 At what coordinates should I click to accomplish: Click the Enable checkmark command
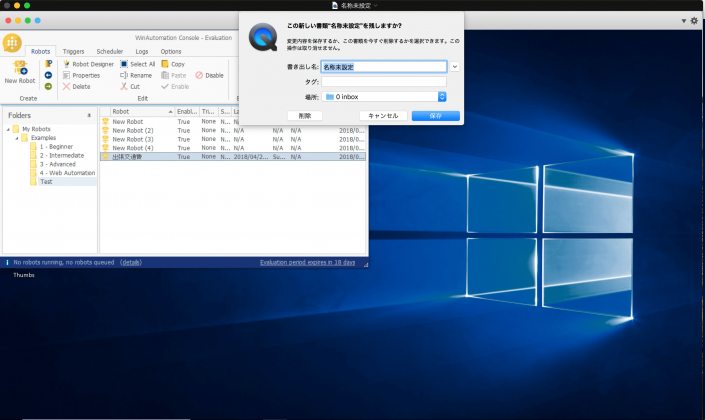tap(175, 86)
